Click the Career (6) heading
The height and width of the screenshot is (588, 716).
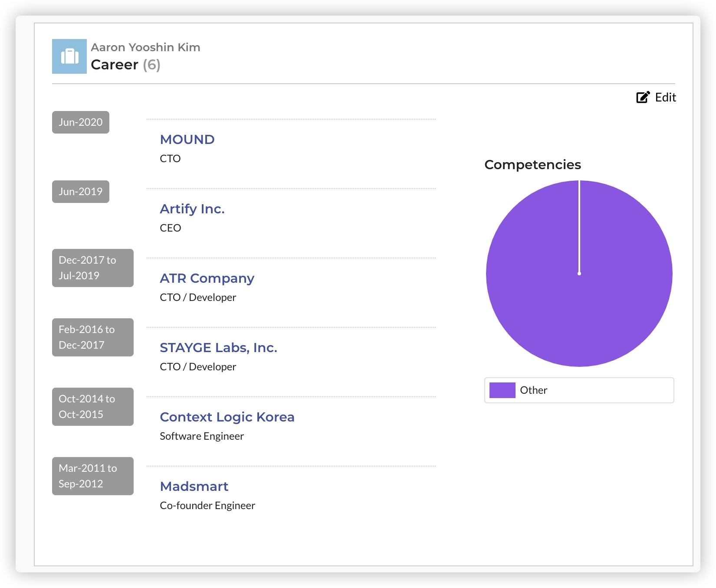pyautogui.click(x=125, y=65)
